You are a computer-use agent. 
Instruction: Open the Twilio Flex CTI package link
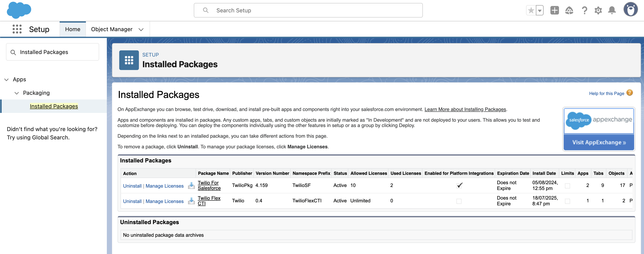pos(209,201)
